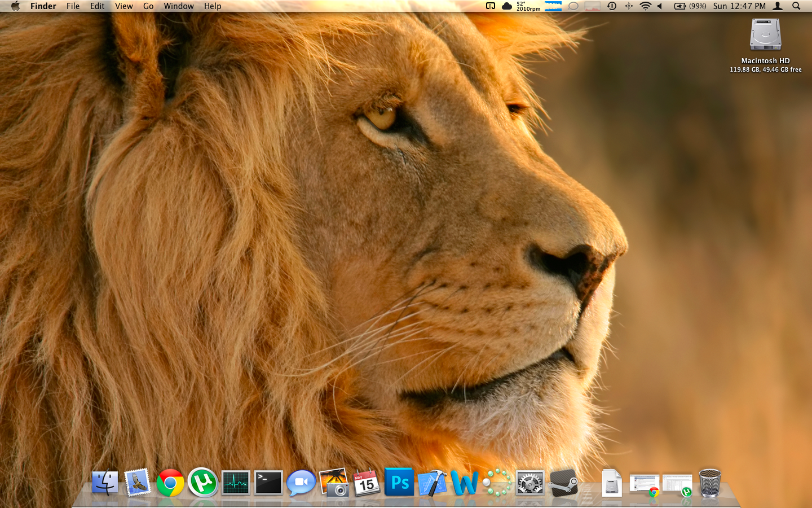812x508 pixels.
Task: Open the Wi-Fi menu
Action: coord(646,6)
